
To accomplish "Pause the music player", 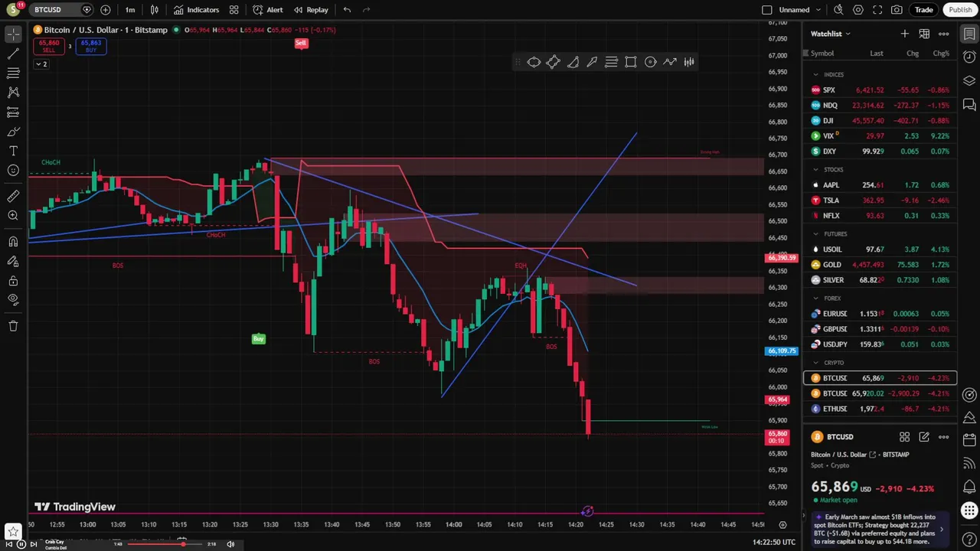I will pyautogui.click(x=21, y=544).
